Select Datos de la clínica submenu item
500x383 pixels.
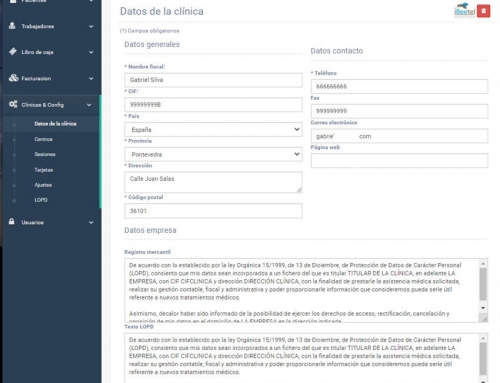point(55,124)
